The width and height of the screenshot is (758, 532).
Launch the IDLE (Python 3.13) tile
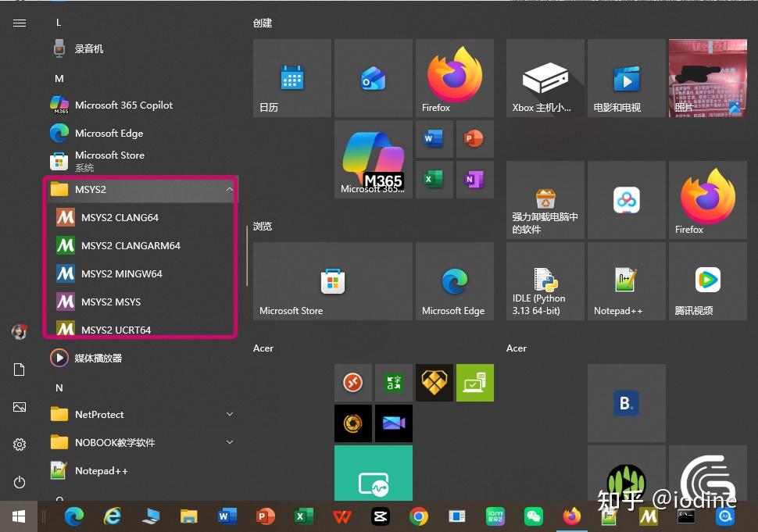coord(545,280)
